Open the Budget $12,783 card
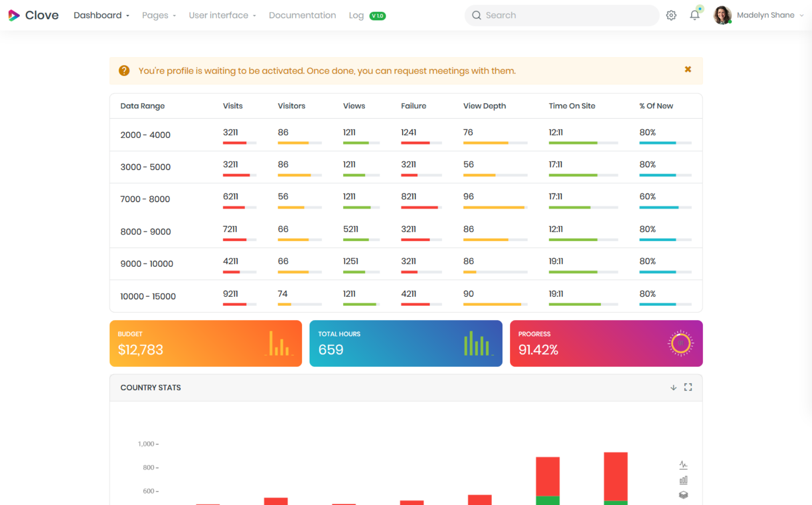The image size is (812, 505). pos(206,343)
